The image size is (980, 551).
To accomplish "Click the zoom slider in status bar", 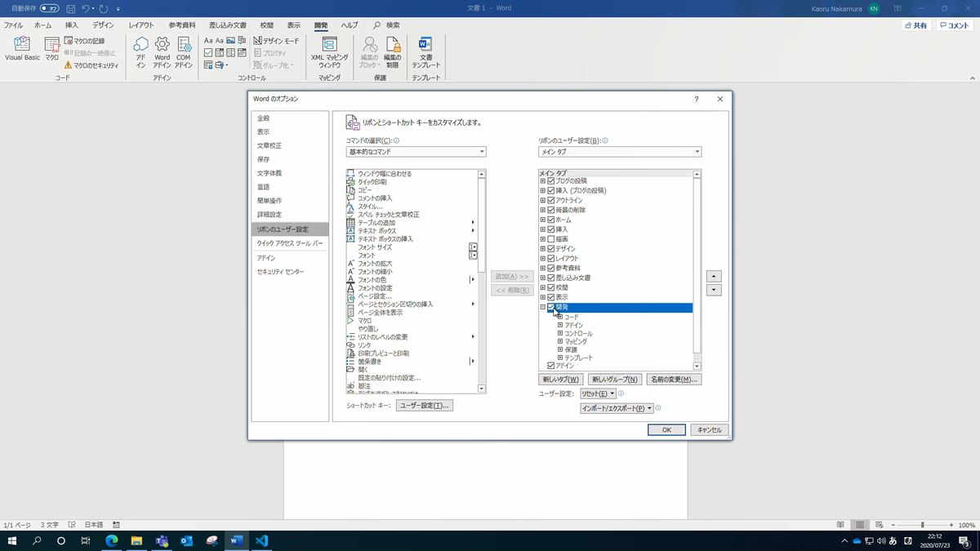I will point(922,525).
